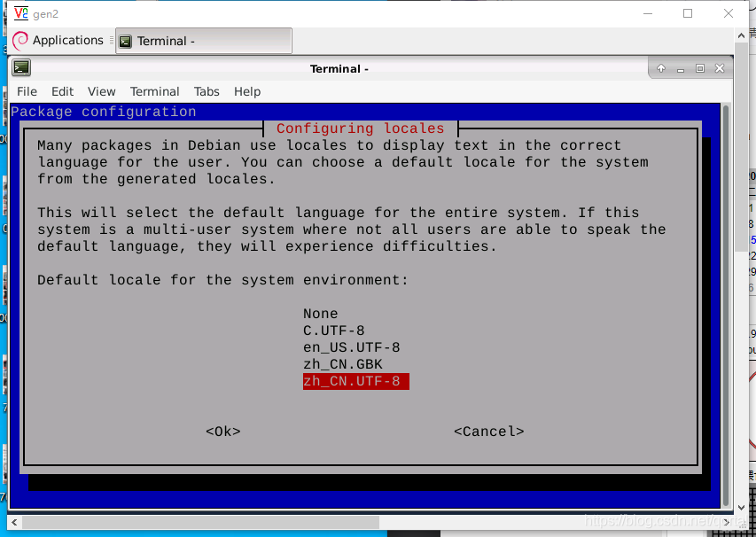
Task: Click the roll-up arrow on the Terminal window
Action: [661, 68]
